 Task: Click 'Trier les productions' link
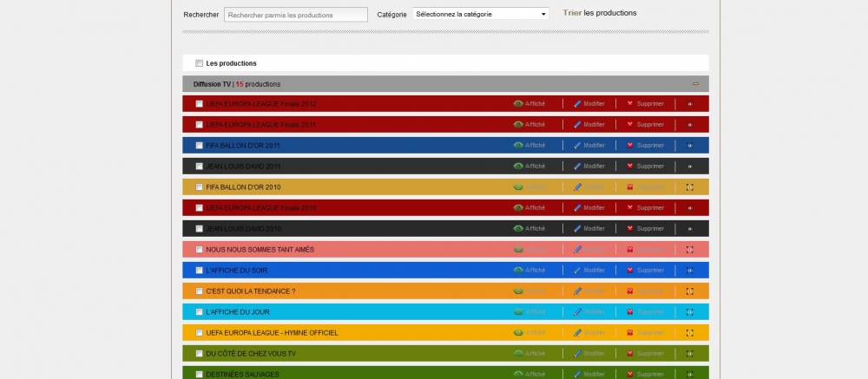[x=599, y=13]
